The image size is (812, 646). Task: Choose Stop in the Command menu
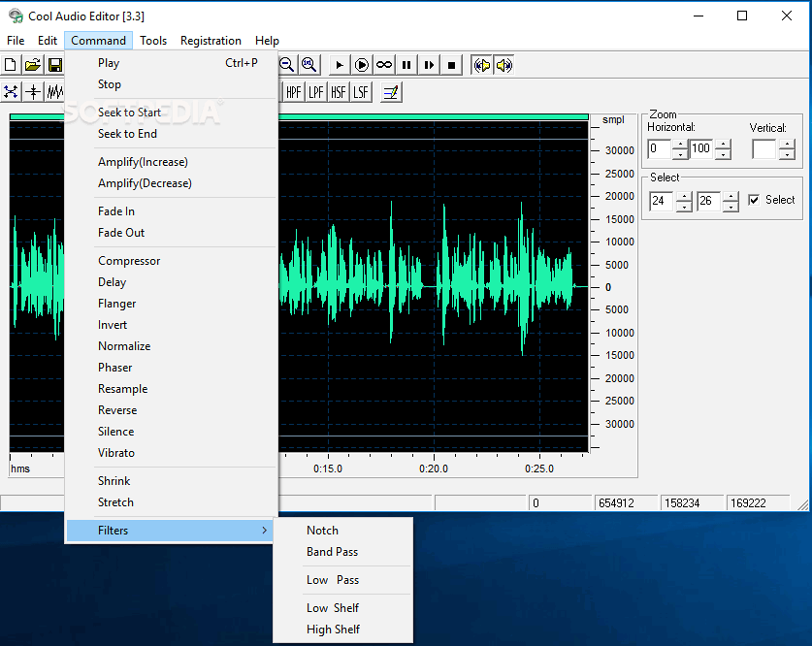(x=172, y=84)
